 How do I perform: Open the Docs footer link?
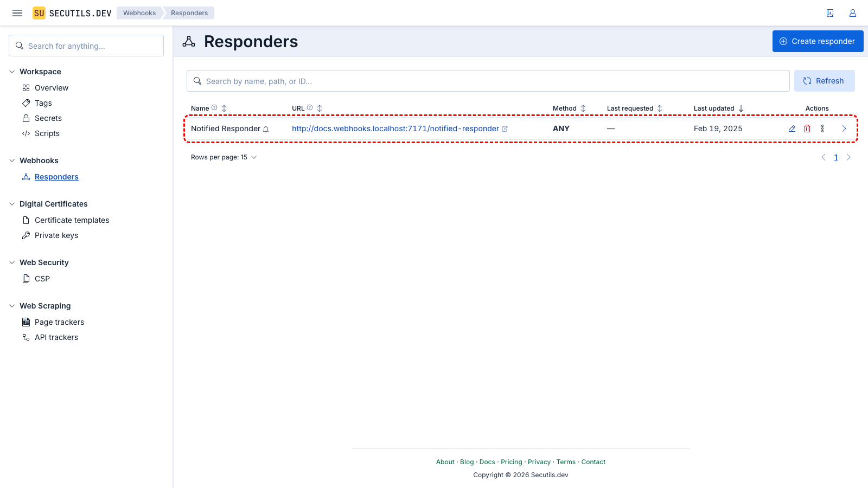pos(487,462)
